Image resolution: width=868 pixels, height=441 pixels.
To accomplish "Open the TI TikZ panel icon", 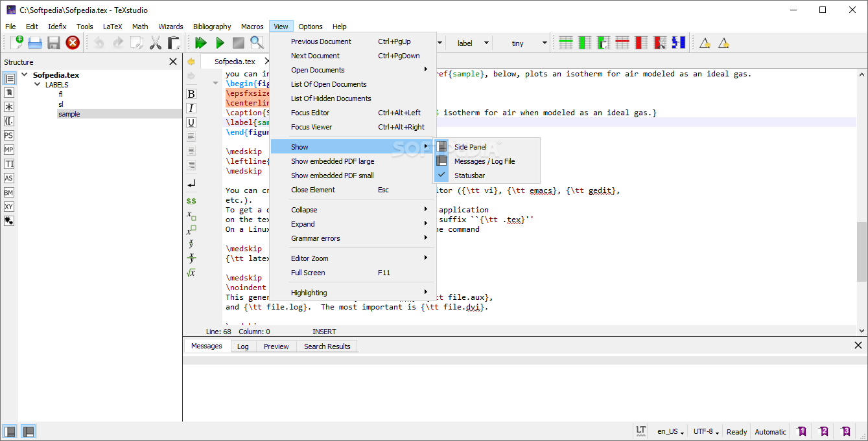I will coord(9,164).
